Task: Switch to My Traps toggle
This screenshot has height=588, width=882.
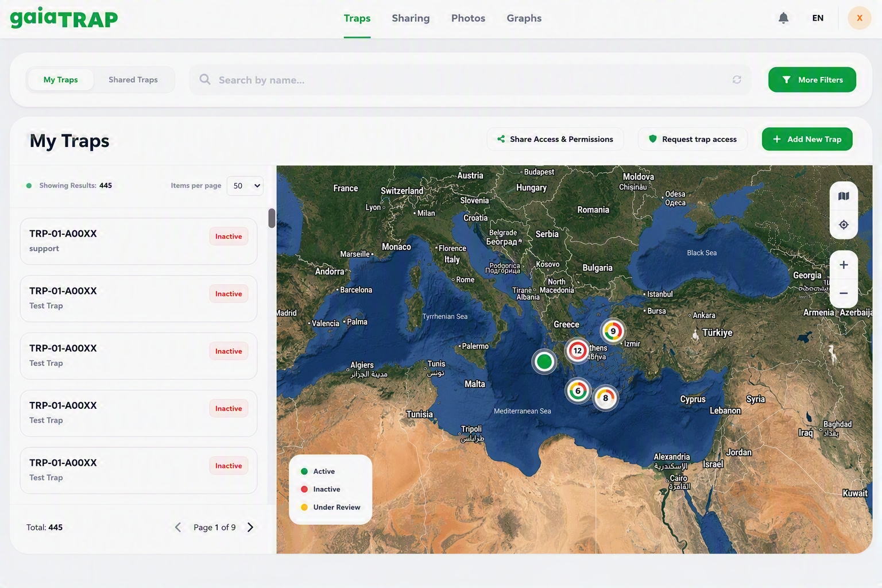Action: point(60,80)
